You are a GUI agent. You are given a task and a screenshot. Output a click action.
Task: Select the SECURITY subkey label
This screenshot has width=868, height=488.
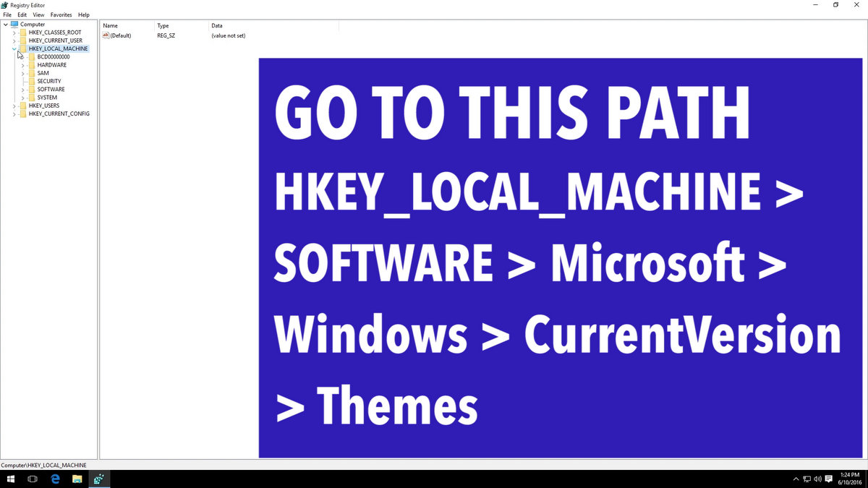pyautogui.click(x=49, y=81)
